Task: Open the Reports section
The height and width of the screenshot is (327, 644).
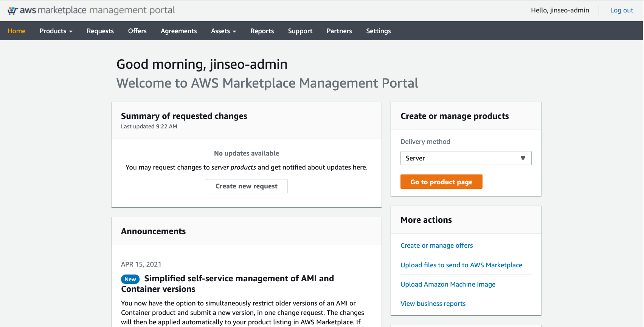Action: pos(262,31)
